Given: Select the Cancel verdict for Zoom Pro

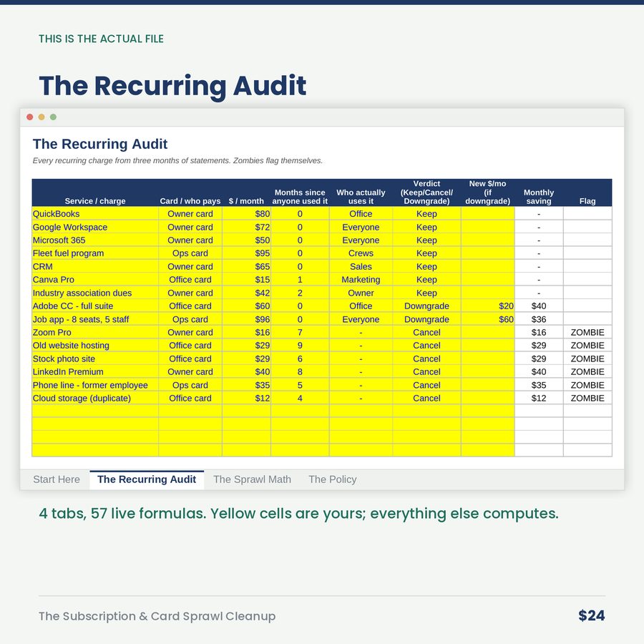Looking at the screenshot, I should click(426, 332).
